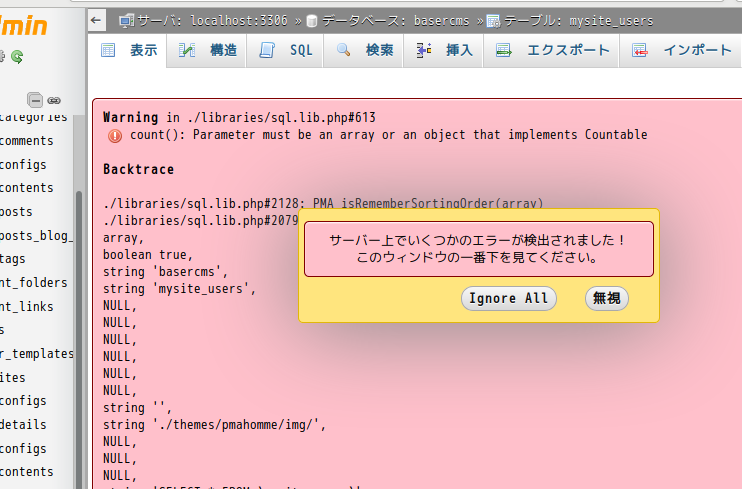Click the link chain icon in sidebar

54,100
